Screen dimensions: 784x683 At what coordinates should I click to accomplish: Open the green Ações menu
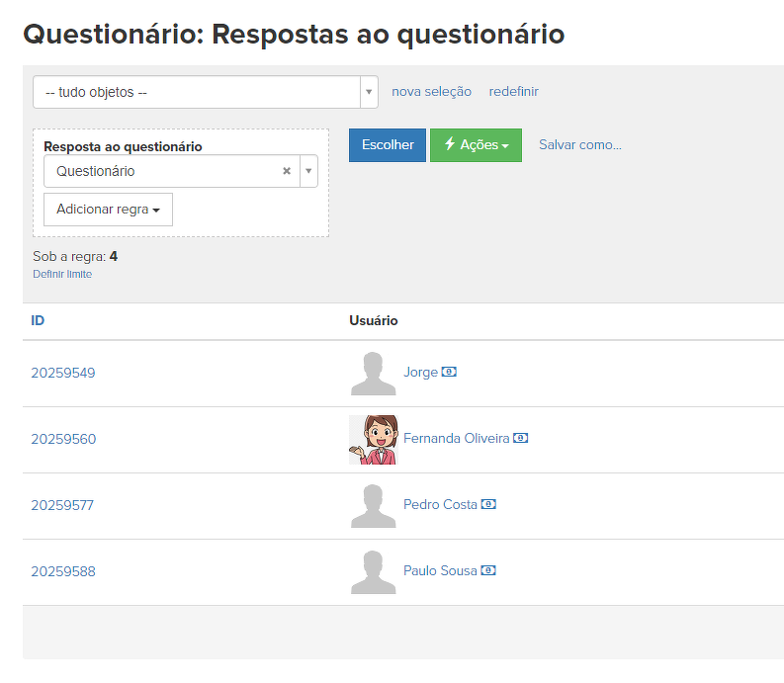click(x=476, y=144)
